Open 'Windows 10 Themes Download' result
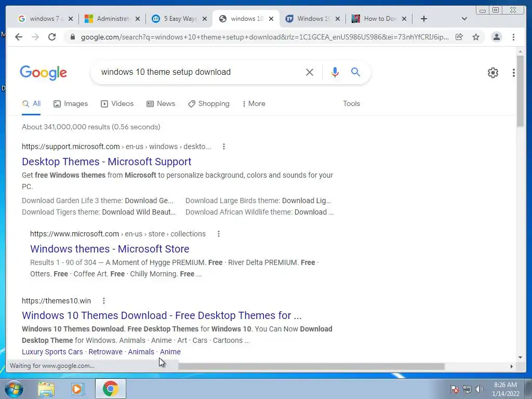532x399 pixels. coord(162,315)
